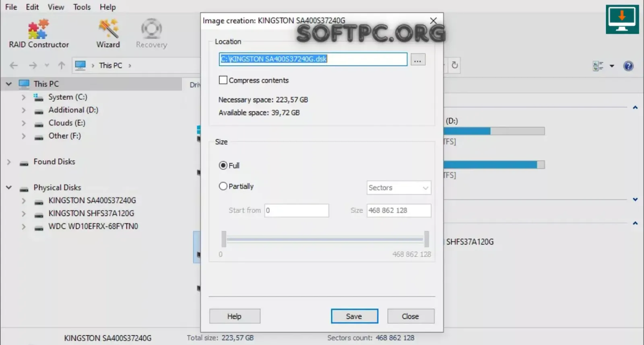Go forward with the right arrow
The image size is (644, 345).
pyautogui.click(x=33, y=65)
